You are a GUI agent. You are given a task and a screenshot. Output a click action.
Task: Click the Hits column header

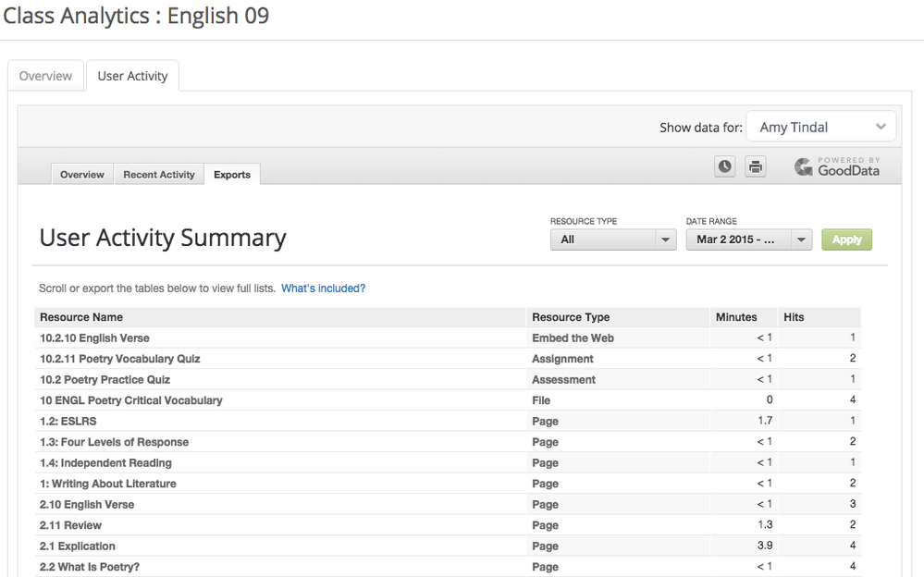(x=794, y=317)
